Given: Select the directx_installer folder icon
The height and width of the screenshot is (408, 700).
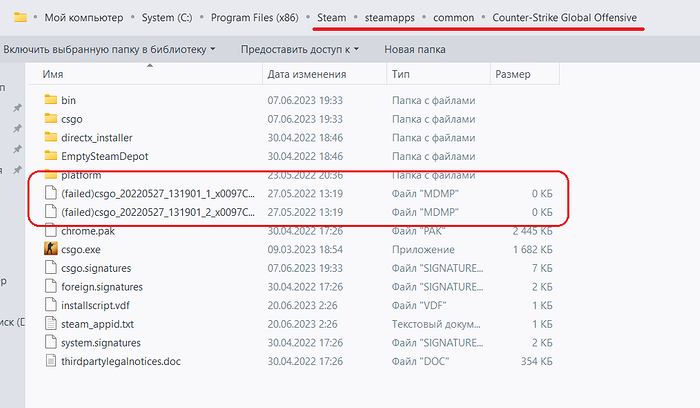Looking at the screenshot, I should [51, 137].
